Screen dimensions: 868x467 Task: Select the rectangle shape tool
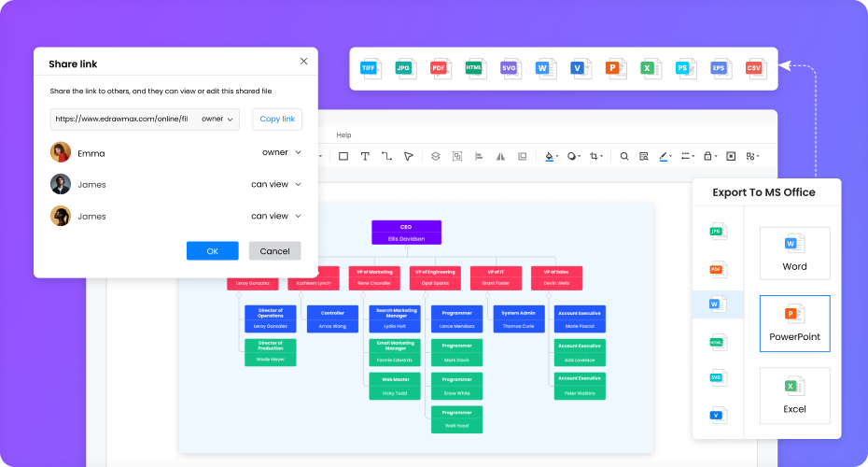pos(343,157)
